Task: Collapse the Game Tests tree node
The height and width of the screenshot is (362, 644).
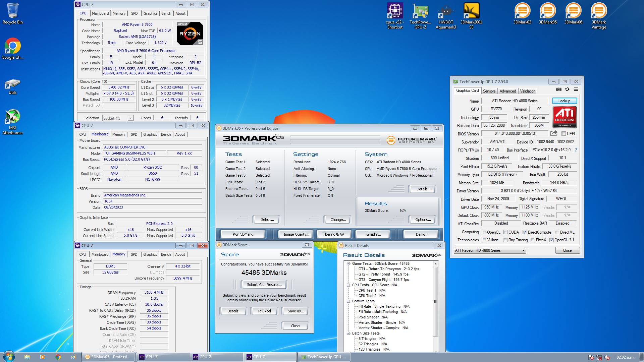Action: tap(348, 263)
